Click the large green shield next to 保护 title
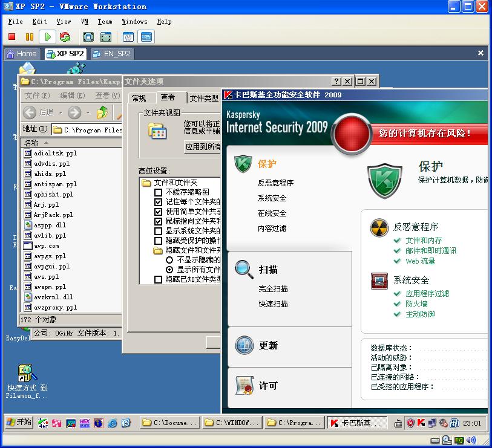 point(385,180)
